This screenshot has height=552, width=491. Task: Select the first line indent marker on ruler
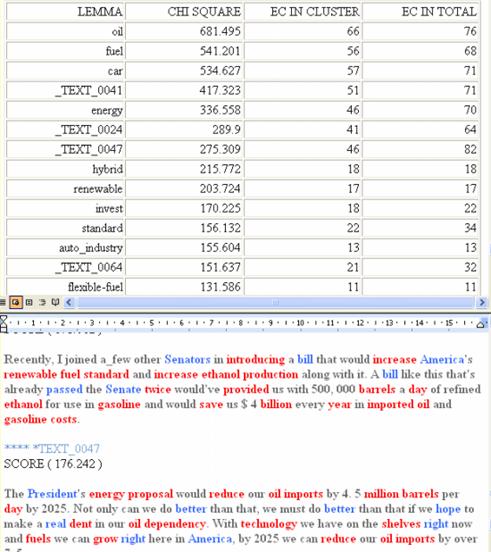[x=4, y=319]
